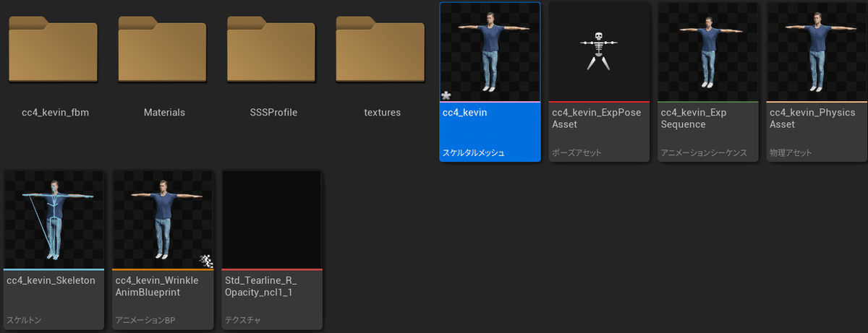Select the Std_Tearline_R_Opacity_ncl1_1 texture thumbnail
This screenshot has width=868, height=333.
[272, 220]
